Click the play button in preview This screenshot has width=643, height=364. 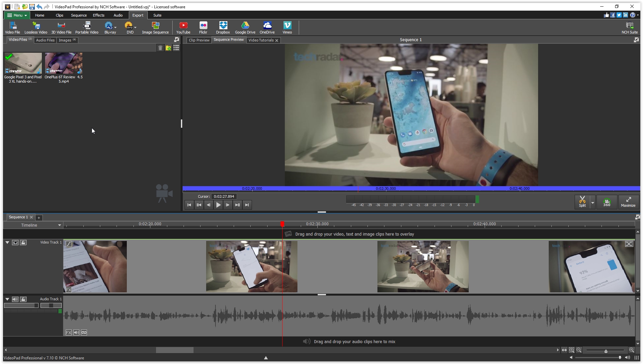[218, 205]
